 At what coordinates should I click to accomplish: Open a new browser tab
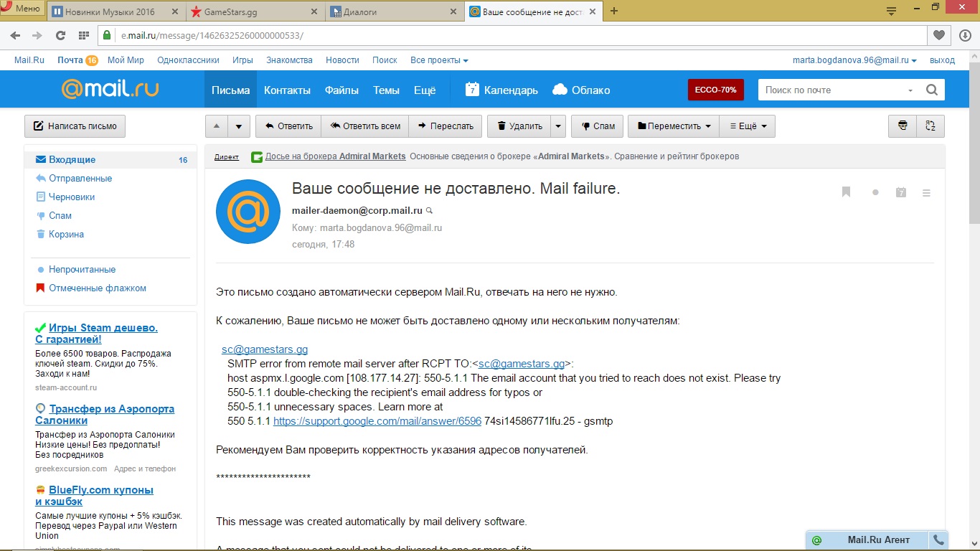(x=614, y=11)
